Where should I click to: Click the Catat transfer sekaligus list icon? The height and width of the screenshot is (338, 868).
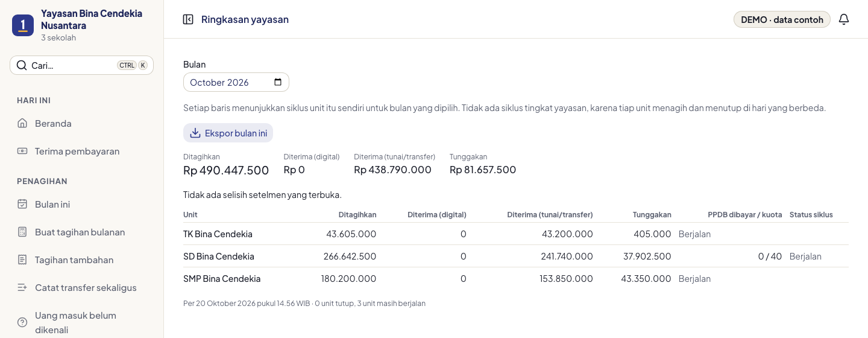point(22,287)
